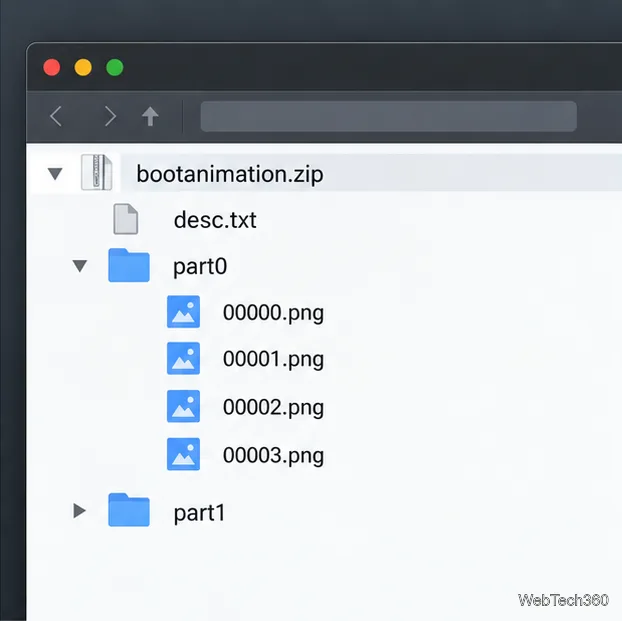This screenshot has height=621, width=622.
Task: Click the part0 folder icon
Action: [x=129, y=265]
